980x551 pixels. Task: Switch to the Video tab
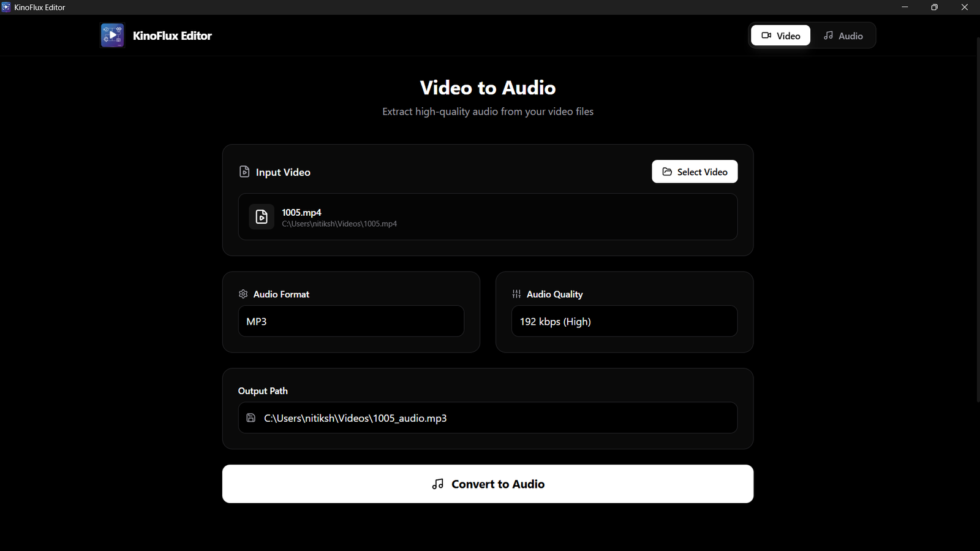click(780, 36)
